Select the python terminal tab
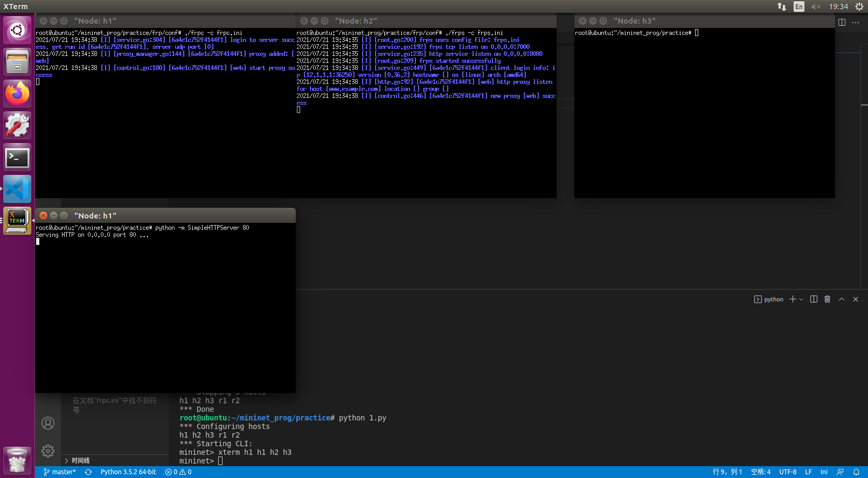The height and width of the screenshot is (478, 868). (769, 299)
